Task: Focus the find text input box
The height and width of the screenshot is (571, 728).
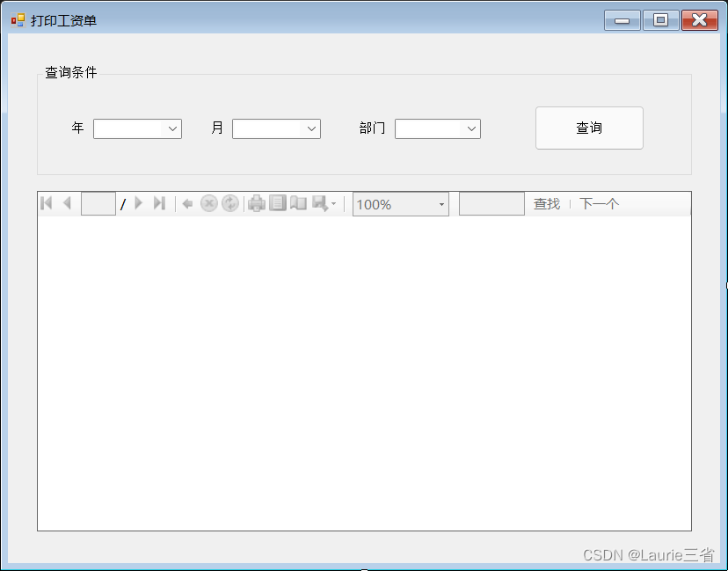Action: pyautogui.click(x=491, y=203)
